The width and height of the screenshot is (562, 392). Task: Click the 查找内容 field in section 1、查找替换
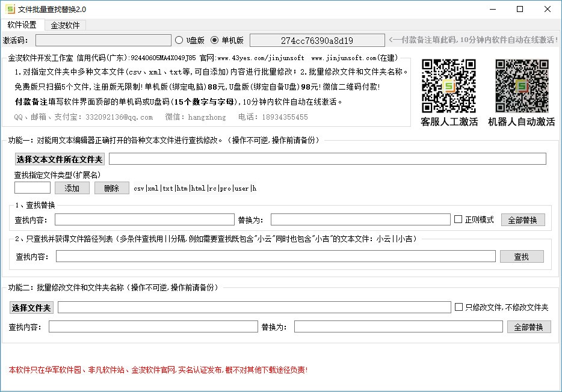tap(144, 220)
